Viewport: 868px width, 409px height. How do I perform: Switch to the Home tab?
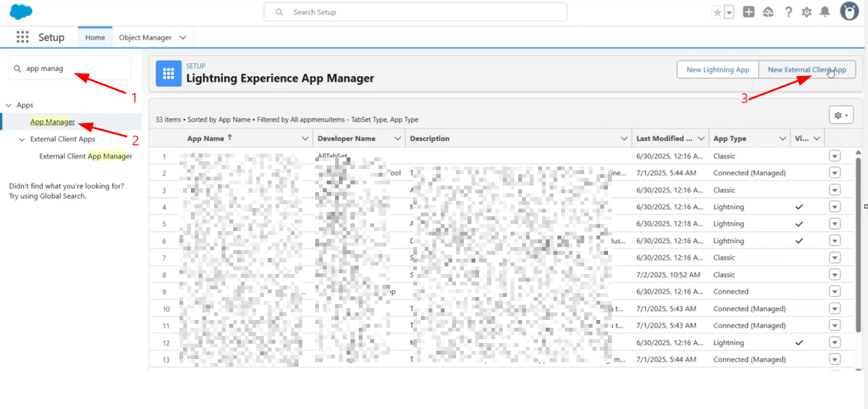tap(95, 38)
